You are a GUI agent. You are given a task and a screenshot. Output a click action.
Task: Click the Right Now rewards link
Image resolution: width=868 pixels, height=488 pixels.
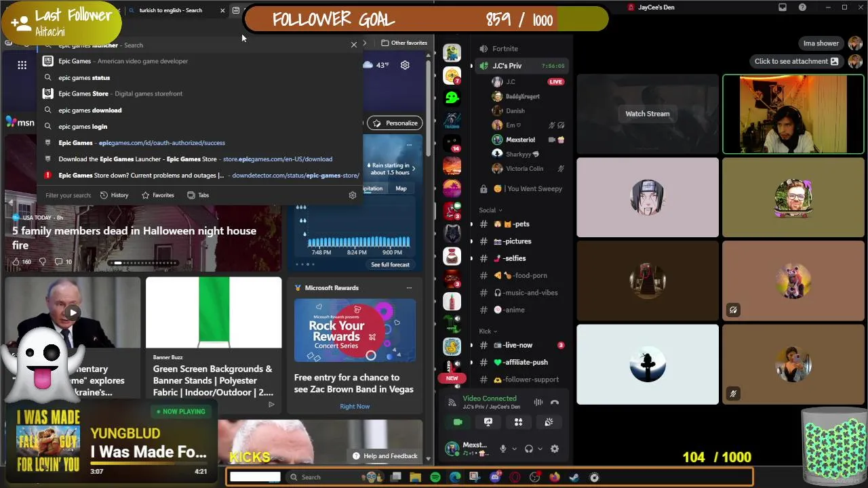(x=355, y=406)
